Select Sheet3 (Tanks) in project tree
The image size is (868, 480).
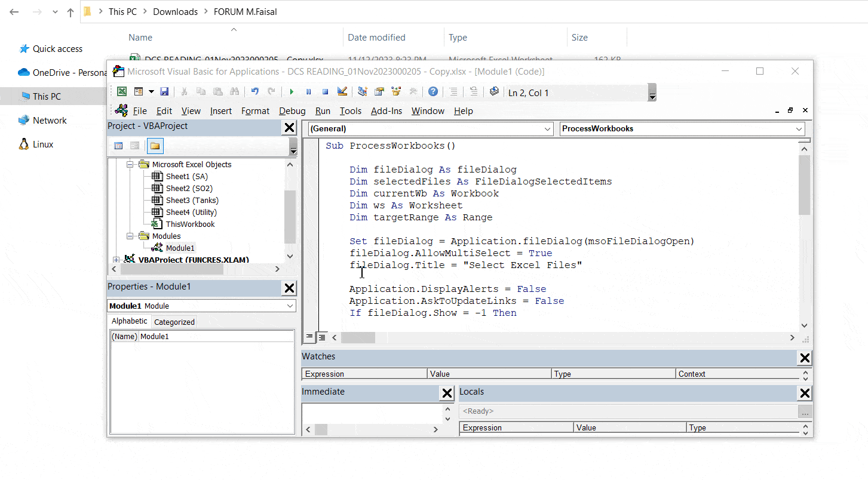click(x=192, y=201)
